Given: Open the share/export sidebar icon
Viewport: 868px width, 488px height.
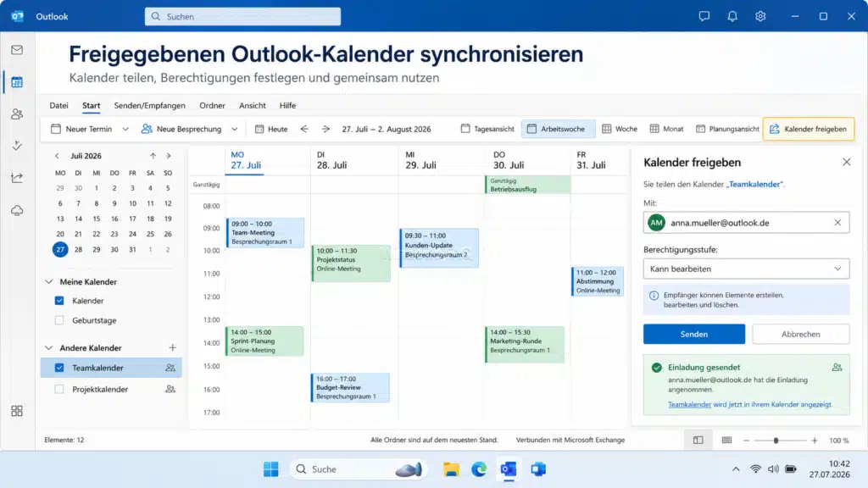Looking at the screenshot, I should [x=17, y=178].
